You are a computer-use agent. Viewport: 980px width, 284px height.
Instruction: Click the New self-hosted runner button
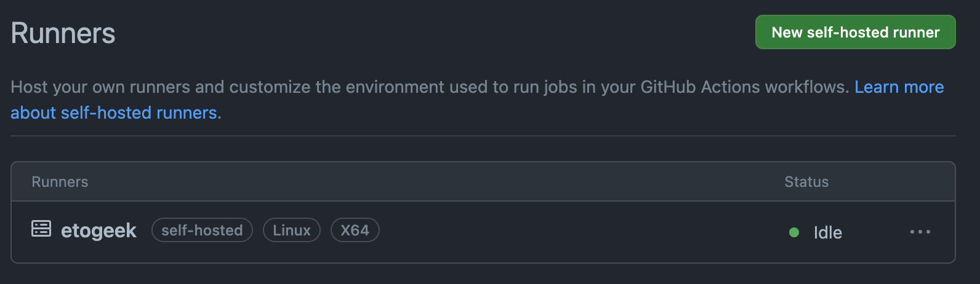(855, 32)
